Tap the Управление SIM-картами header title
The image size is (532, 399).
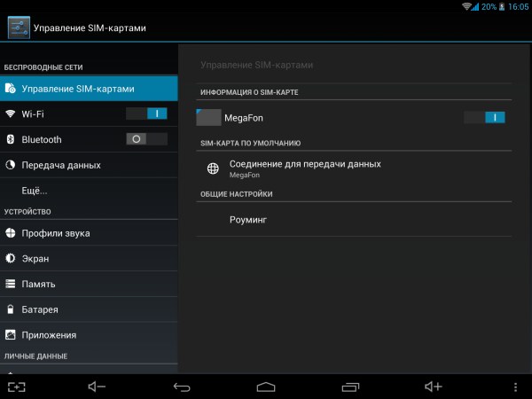click(90, 27)
